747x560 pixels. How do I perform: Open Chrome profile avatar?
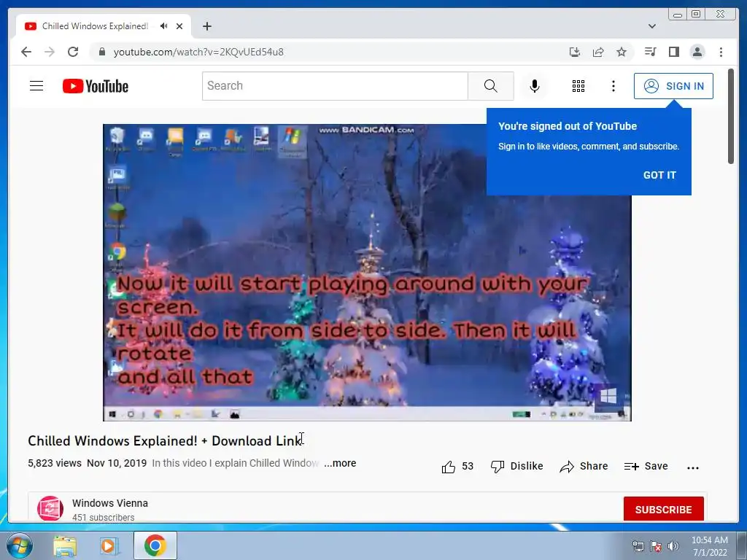[697, 52]
